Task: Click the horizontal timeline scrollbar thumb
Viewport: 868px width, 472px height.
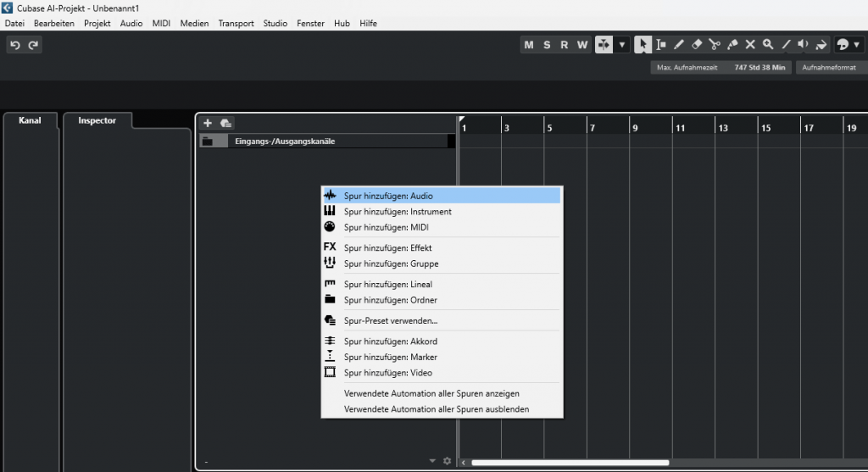Action: click(x=570, y=463)
